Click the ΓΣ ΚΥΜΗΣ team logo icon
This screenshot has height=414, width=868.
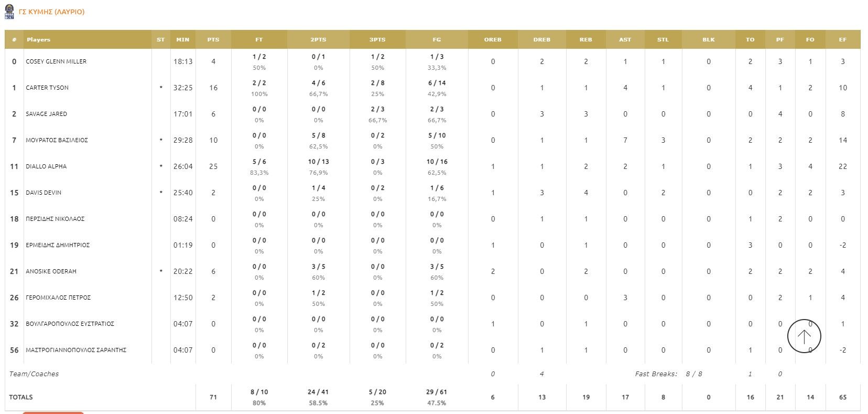(x=9, y=12)
